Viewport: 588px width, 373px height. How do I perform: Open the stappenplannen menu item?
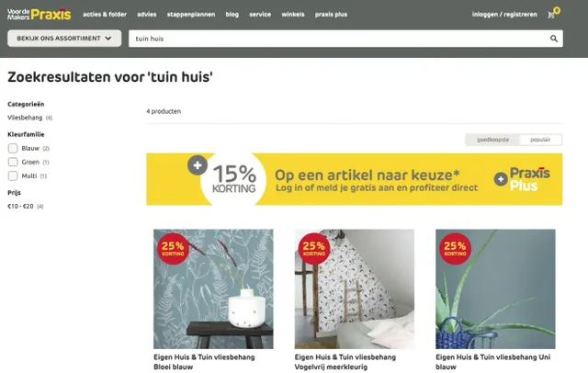(191, 15)
